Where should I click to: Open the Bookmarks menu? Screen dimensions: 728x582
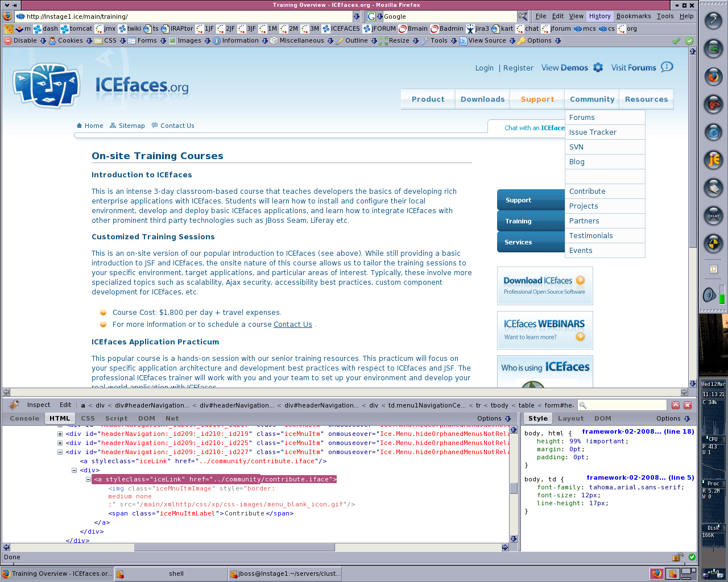(634, 16)
